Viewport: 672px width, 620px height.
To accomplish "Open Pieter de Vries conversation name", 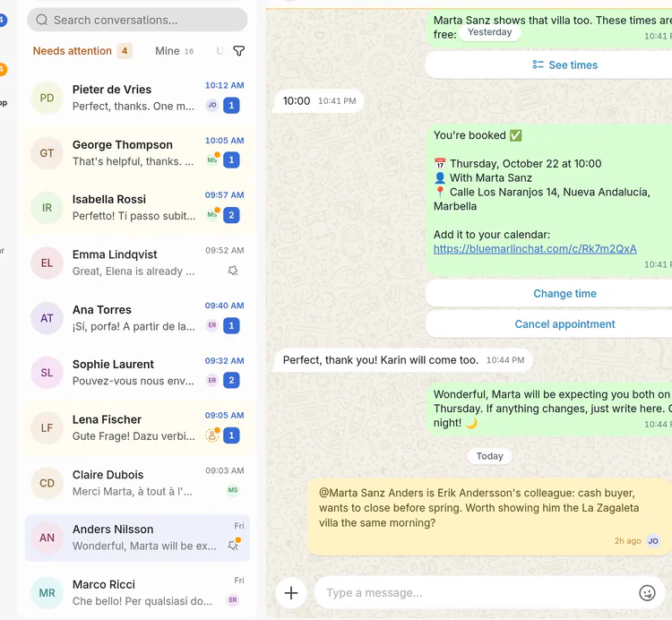I will 112,90.
